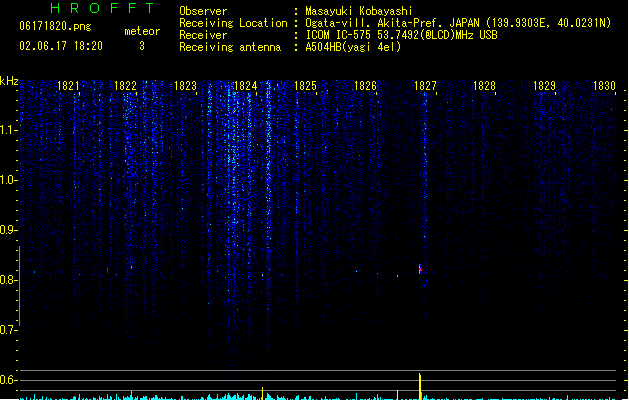
Task: Click the 0.9 frequency axis label
Action: coord(8,230)
